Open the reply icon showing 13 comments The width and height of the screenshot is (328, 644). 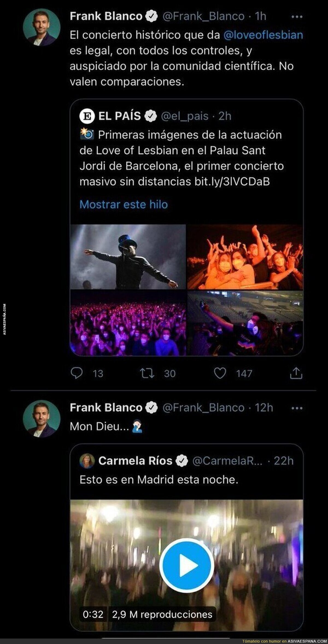(x=77, y=373)
